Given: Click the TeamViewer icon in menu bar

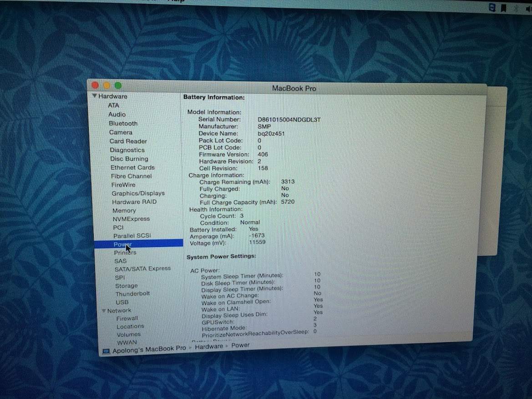Looking at the screenshot, I should point(491,8).
